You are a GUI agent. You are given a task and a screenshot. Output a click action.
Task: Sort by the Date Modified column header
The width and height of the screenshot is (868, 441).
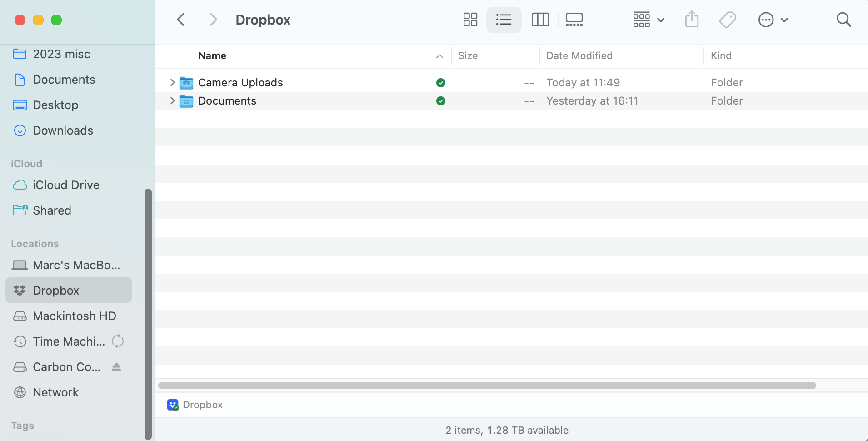(x=579, y=55)
